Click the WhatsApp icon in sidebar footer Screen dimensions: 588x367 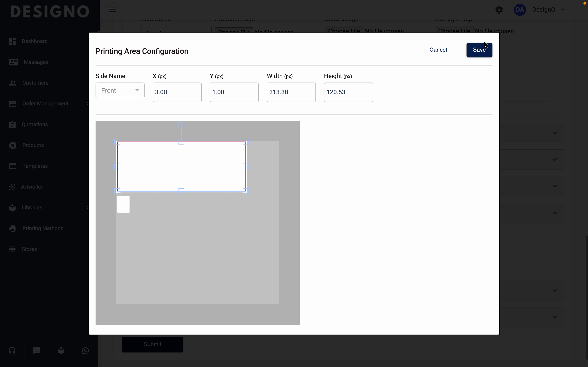[x=85, y=351]
